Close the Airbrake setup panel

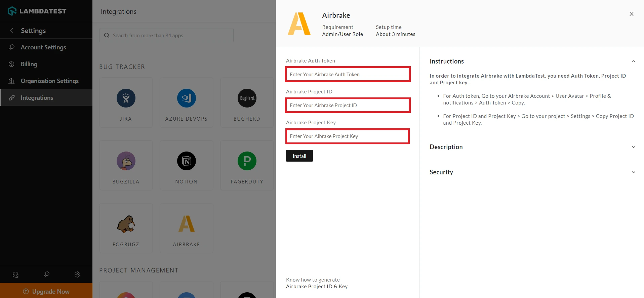click(631, 14)
